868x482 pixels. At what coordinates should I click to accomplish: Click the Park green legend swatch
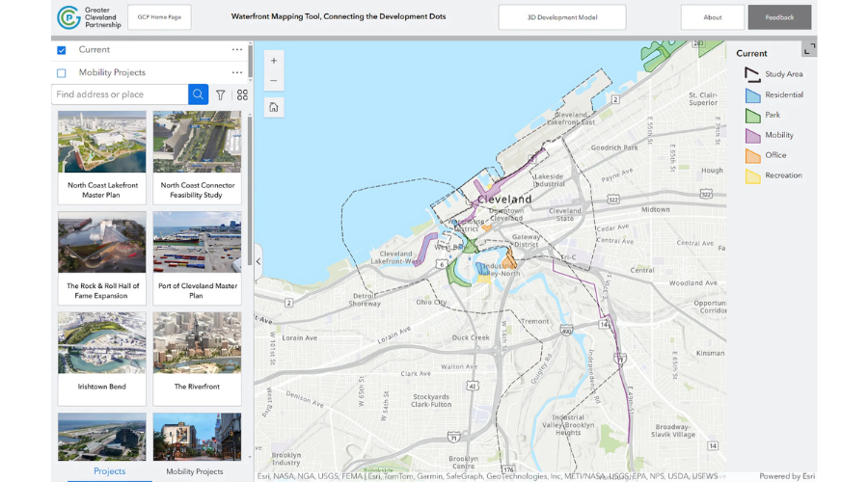tap(753, 115)
